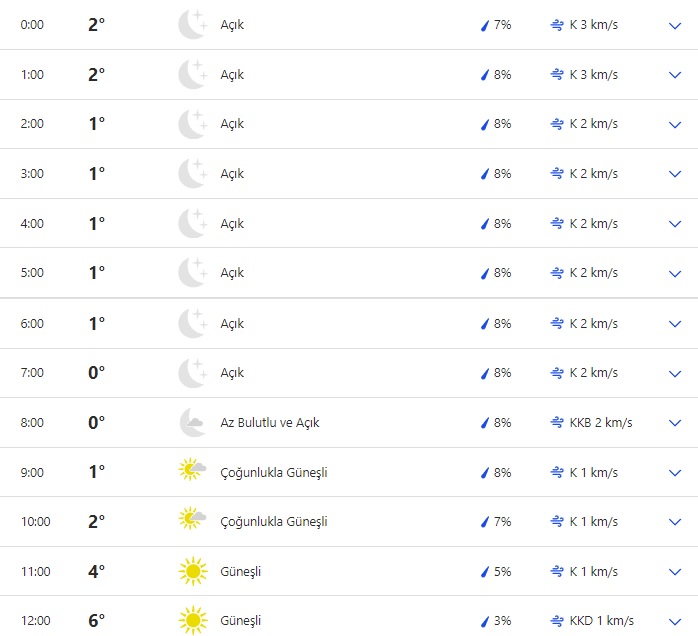
Task: Click the mostly sunny icon at 10:00
Action: point(191,521)
